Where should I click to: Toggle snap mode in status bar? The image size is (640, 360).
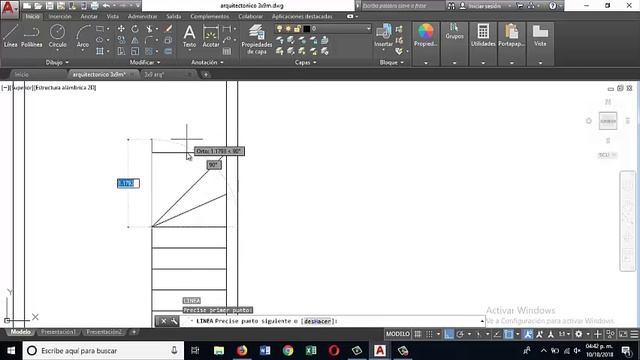tap(429, 334)
